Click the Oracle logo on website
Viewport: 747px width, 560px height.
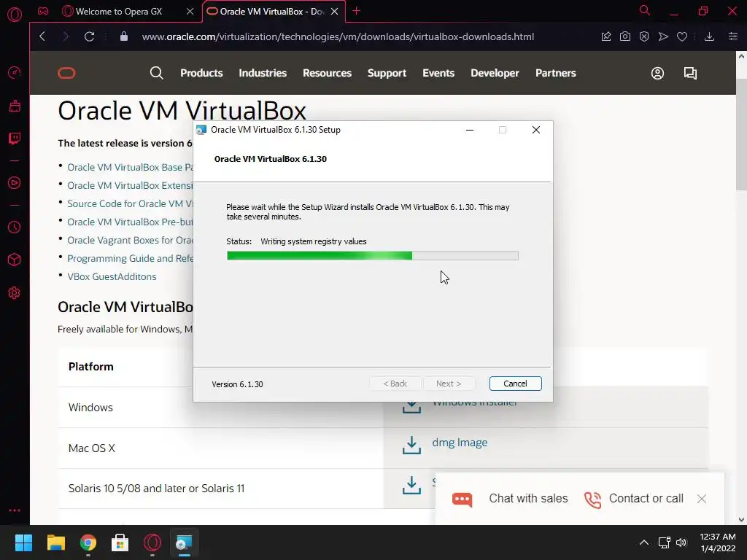tap(66, 73)
